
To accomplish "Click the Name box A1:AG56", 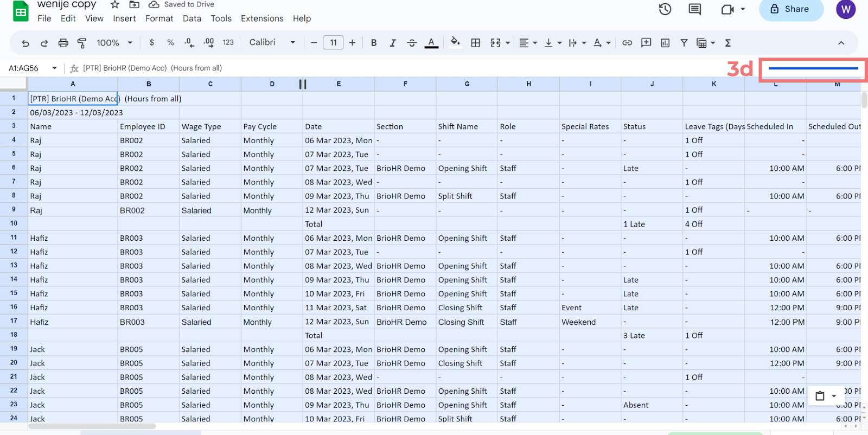I will click(24, 68).
